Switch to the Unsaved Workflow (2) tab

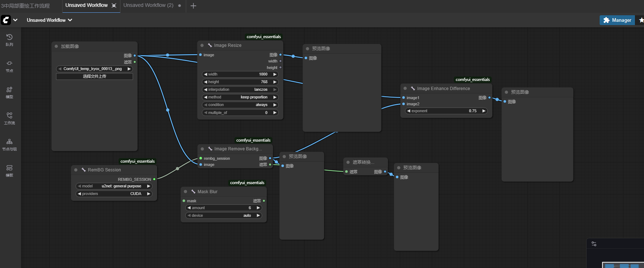tap(148, 5)
